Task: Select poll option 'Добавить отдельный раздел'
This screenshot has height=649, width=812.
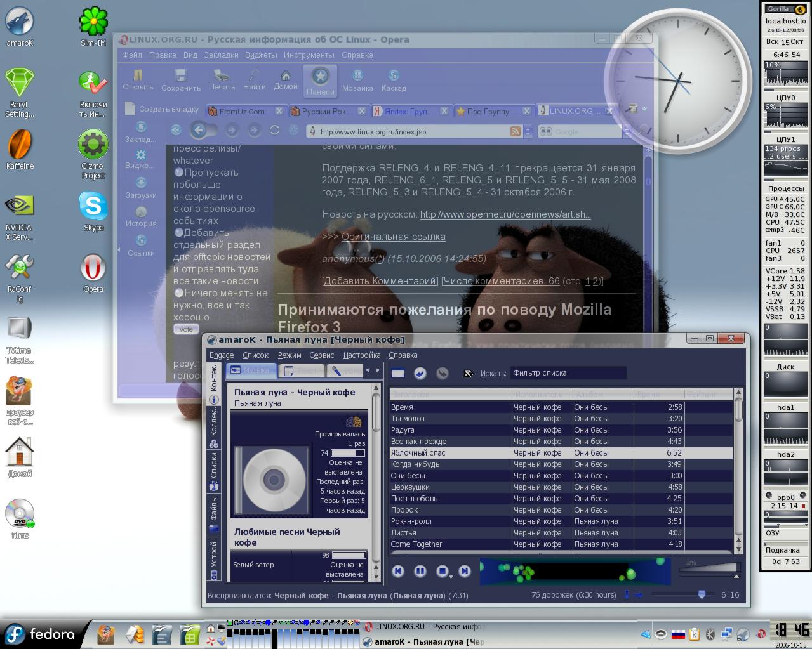Action: pyautogui.click(x=179, y=233)
